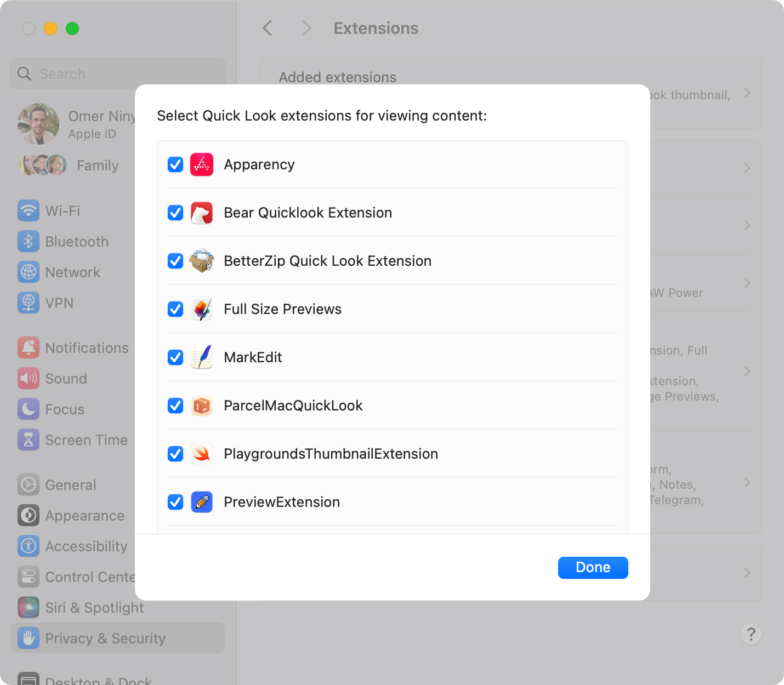
Task: Open the row chevron beside 'AW Power'
Action: tap(747, 283)
